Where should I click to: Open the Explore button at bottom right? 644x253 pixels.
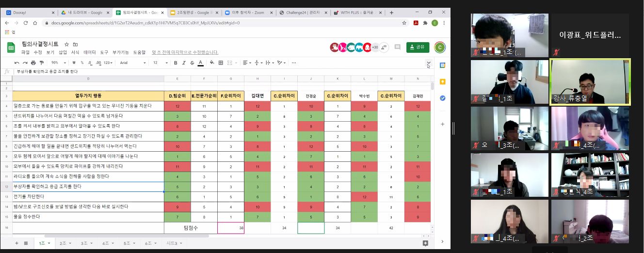[425, 243]
